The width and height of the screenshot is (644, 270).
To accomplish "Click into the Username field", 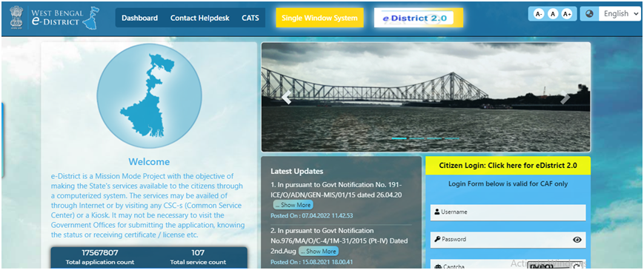I will tap(508, 212).
